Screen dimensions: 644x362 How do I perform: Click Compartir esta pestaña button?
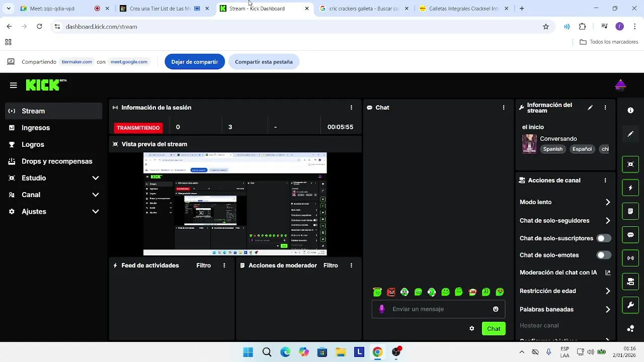point(264,62)
